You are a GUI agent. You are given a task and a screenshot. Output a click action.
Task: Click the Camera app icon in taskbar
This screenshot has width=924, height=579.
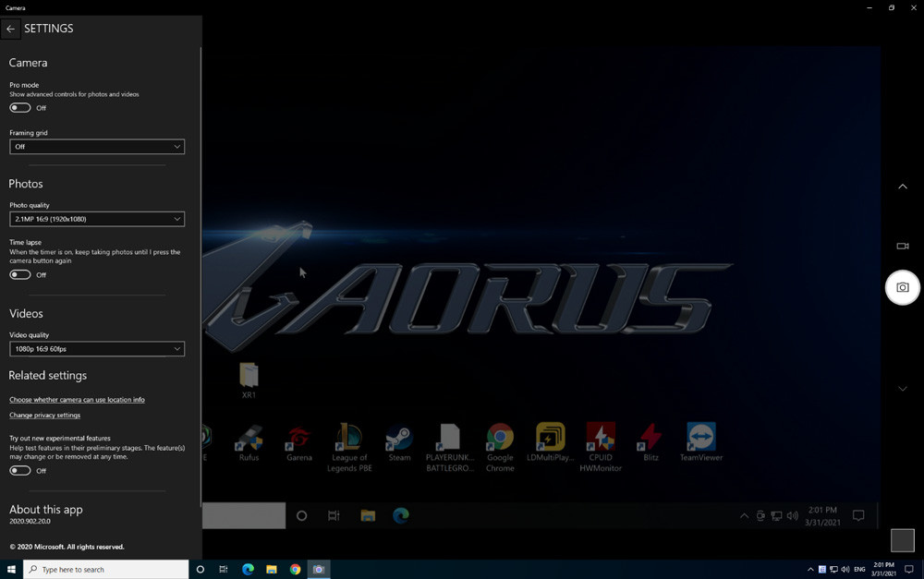(319, 570)
